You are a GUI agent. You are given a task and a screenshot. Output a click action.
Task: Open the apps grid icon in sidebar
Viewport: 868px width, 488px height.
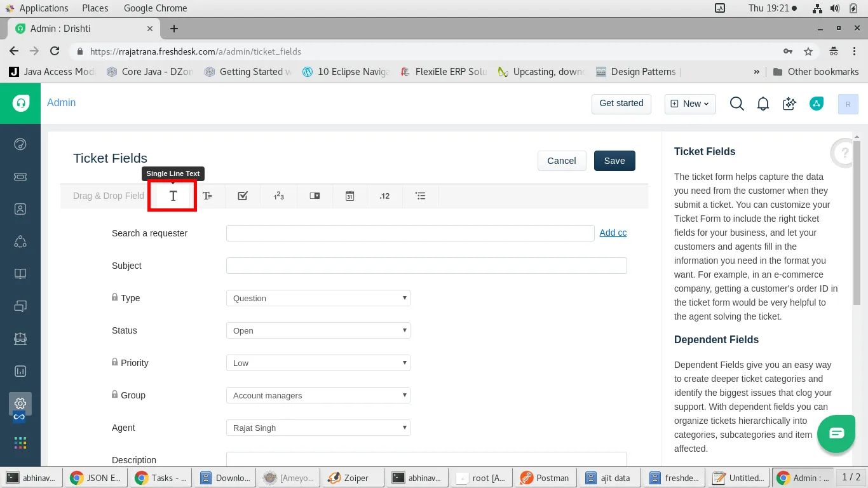pyautogui.click(x=20, y=443)
